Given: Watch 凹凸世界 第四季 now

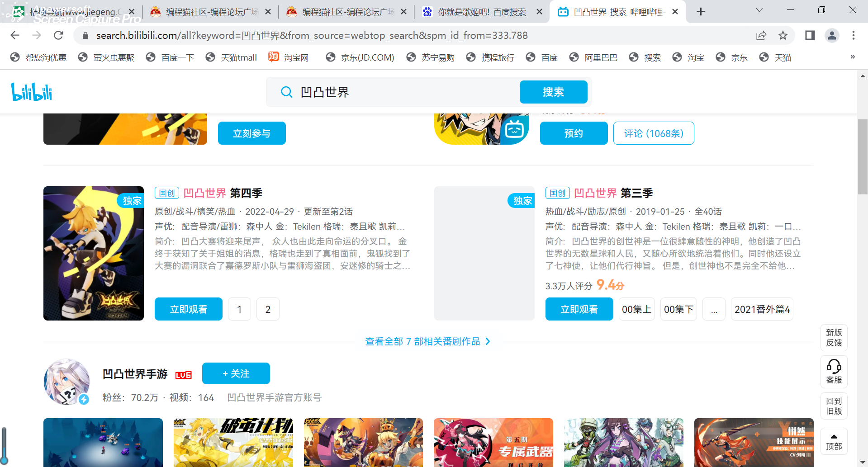Looking at the screenshot, I should point(188,309).
